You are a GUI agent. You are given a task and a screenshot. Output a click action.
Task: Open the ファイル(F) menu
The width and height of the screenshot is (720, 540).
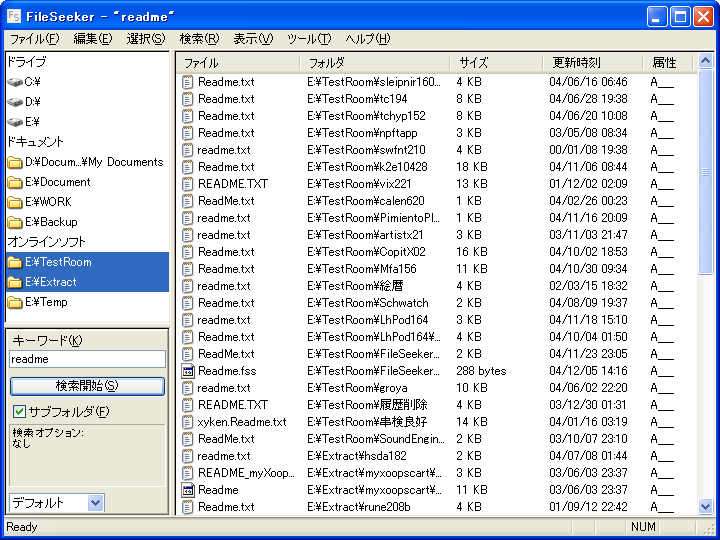34,39
